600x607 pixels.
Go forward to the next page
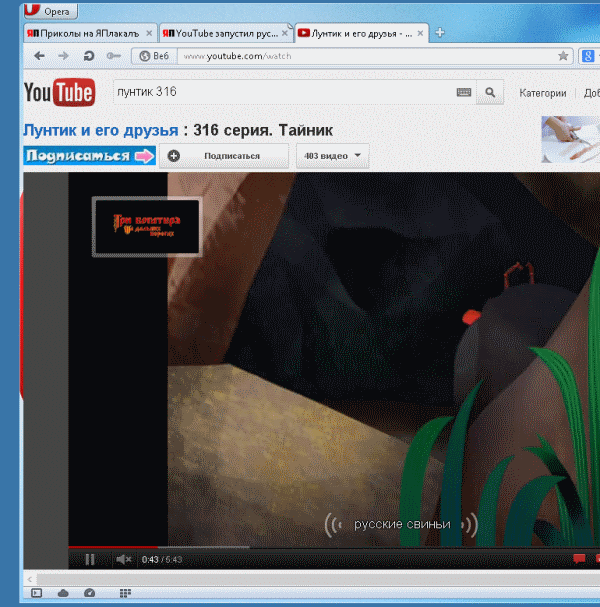[63, 56]
